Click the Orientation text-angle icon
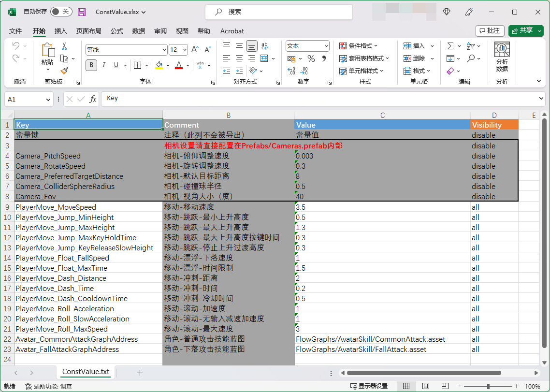Screen dimensions: 550x392 click(253, 71)
